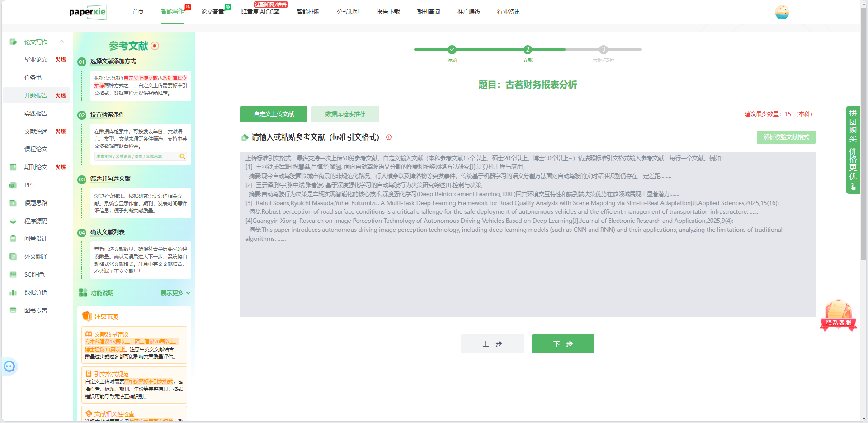This screenshot has width=868, height=423.
Task: Expand 展示更多 in 功能说明
Action: coord(175,293)
